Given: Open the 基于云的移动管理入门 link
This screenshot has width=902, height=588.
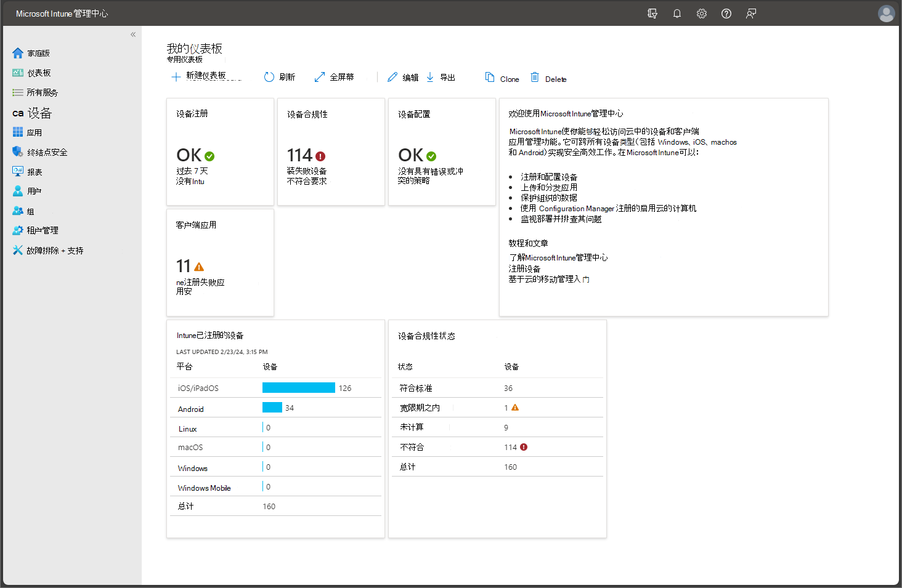Looking at the screenshot, I should pos(548,280).
